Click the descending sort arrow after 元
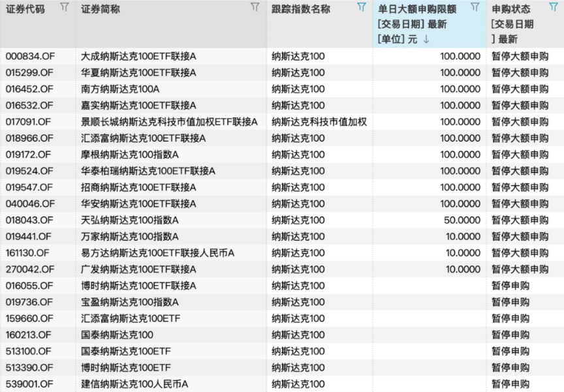 point(426,39)
